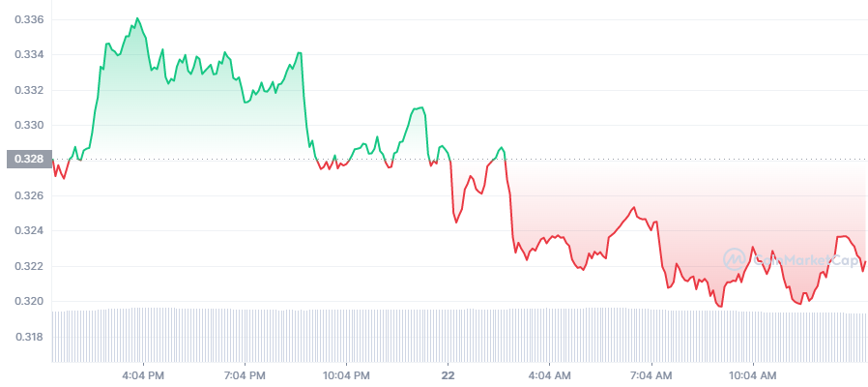
Task: Click the highest green peak on chart
Action: click(x=137, y=18)
